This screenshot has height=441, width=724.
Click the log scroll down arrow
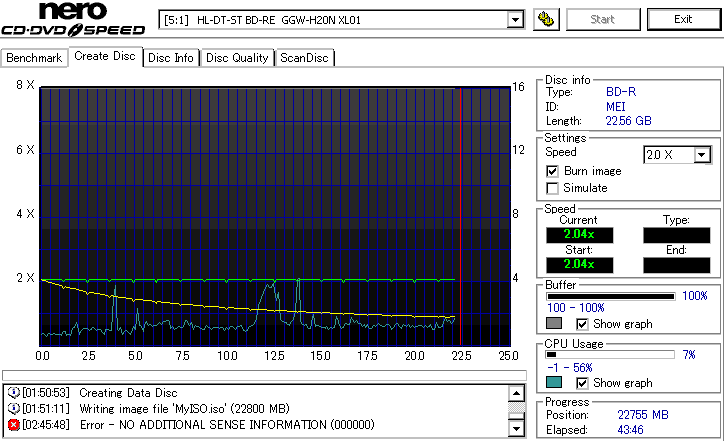[516, 429]
